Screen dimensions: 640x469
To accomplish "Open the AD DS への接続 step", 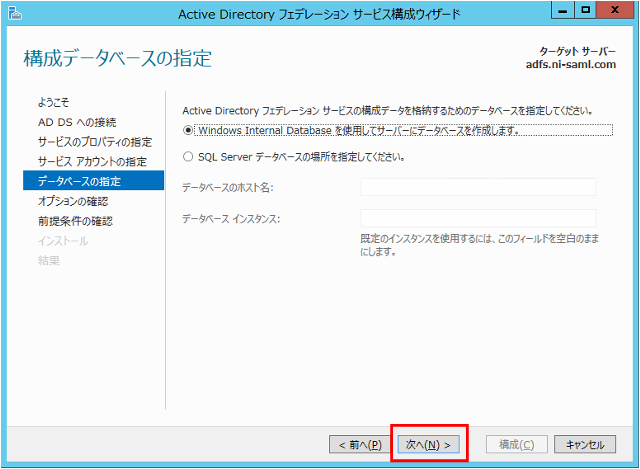I will pos(77,122).
